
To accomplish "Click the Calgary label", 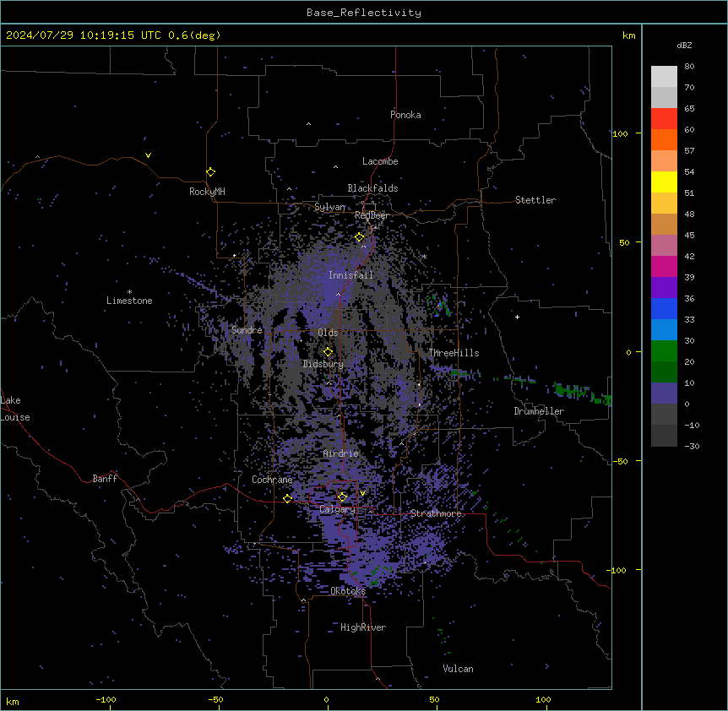I will pyautogui.click(x=337, y=509).
